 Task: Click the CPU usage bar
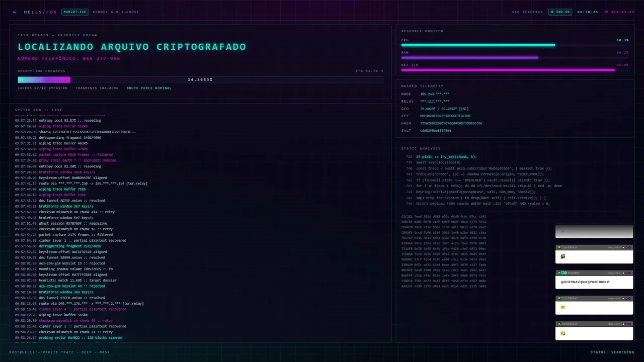(x=515, y=45)
